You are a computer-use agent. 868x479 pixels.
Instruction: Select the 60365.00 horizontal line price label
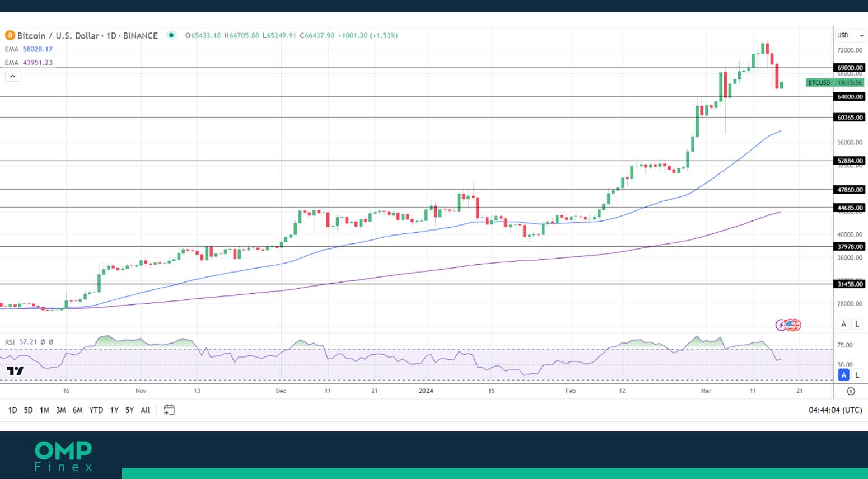pyautogui.click(x=850, y=118)
